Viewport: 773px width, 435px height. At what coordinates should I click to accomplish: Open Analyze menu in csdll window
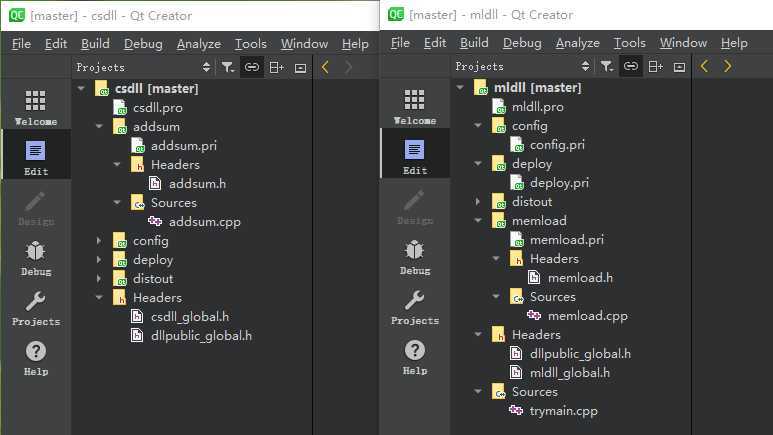click(x=199, y=44)
